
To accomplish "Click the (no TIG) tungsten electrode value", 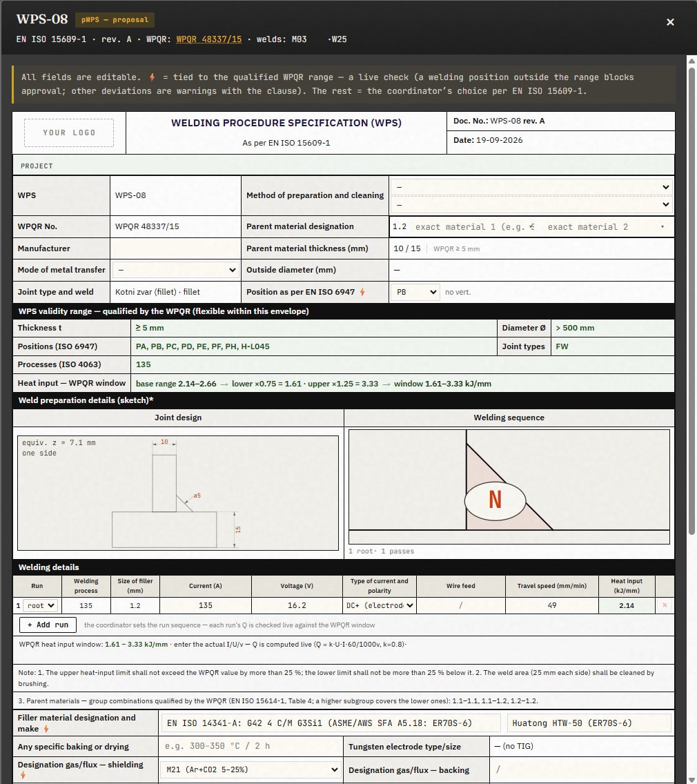I will tap(514, 746).
